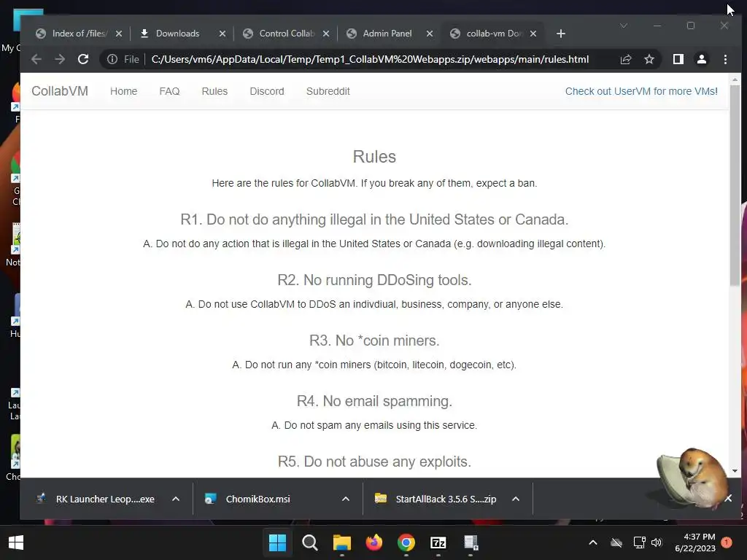This screenshot has height=560, width=747.
Task: Click the scrollbar up arrow
Action: [735, 79]
